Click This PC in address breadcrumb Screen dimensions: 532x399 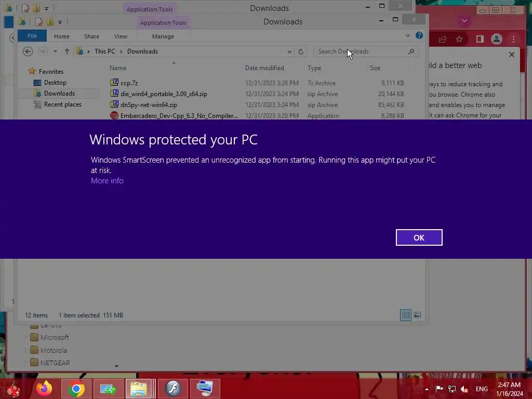tap(105, 51)
